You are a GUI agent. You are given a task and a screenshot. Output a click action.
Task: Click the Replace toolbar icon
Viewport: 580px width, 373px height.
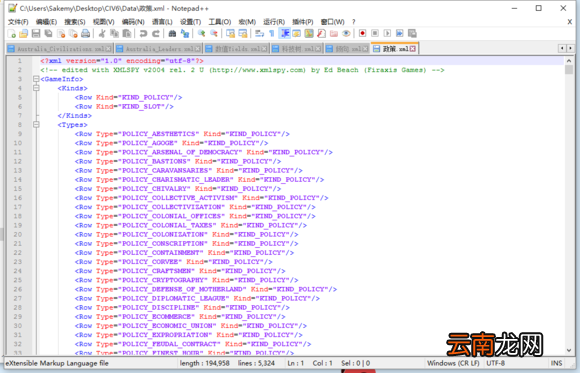click(x=185, y=34)
